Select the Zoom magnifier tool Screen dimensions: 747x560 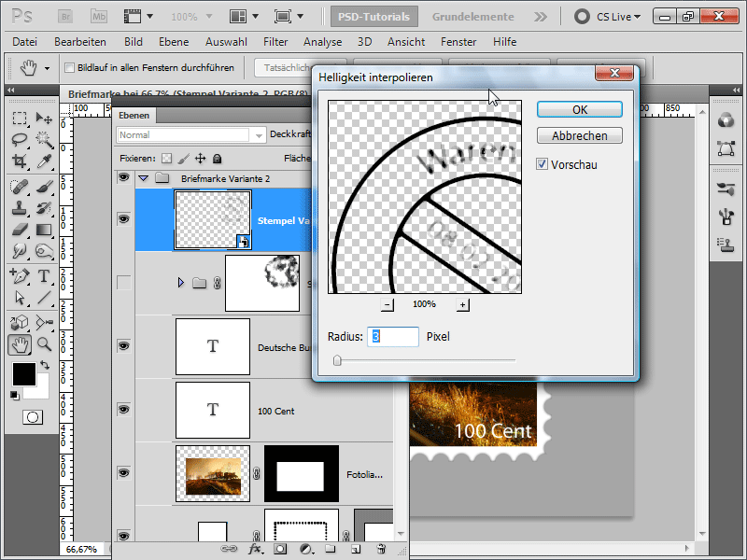pyautogui.click(x=44, y=343)
